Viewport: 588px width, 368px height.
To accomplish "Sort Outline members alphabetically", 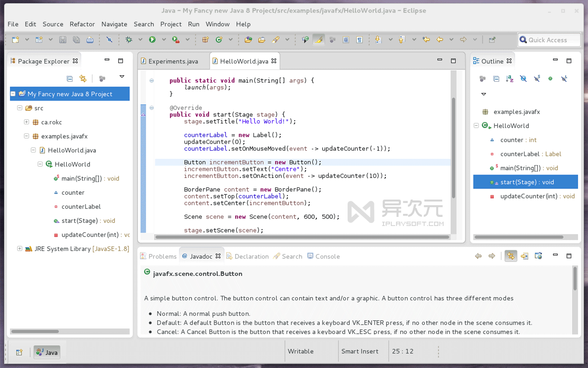I will (x=509, y=78).
